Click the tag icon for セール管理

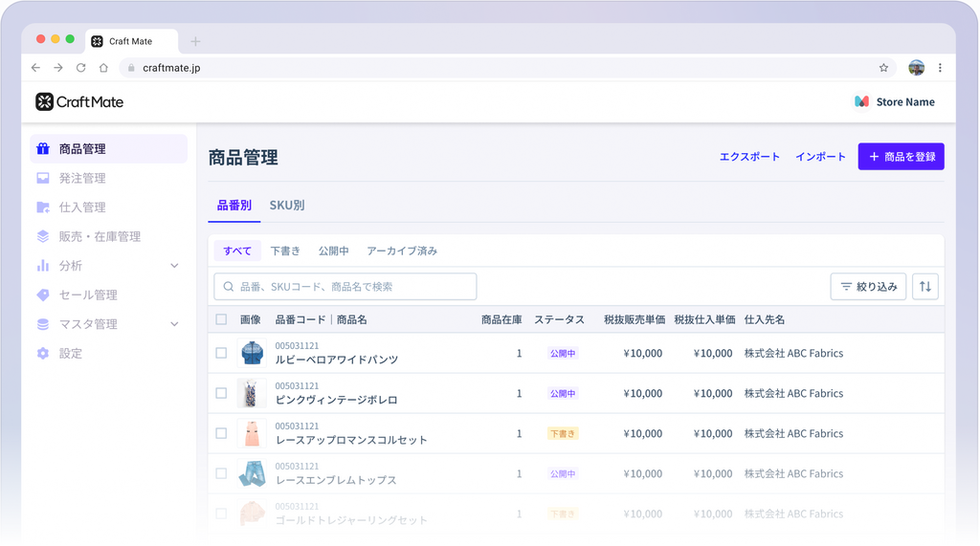click(x=43, y=295)
